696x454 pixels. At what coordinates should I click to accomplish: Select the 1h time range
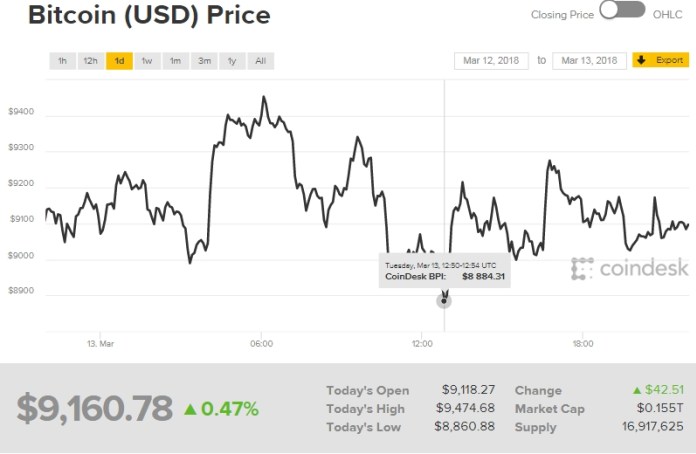coord(62,61)
